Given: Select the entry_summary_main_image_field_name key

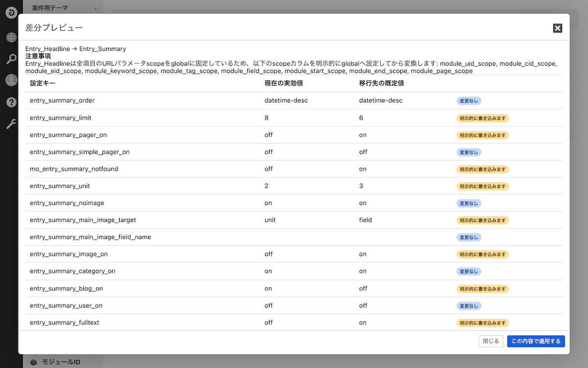Looking at the screenshot, I should 91,237.
